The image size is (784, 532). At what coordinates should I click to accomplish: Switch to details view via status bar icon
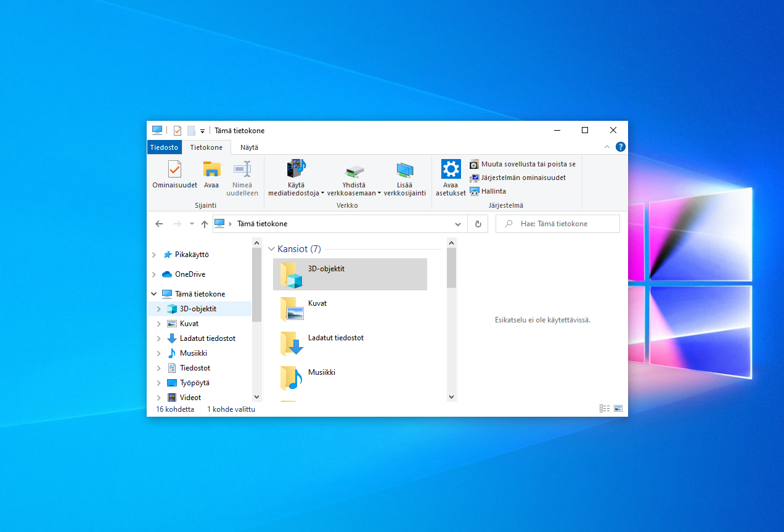pos(604,407)
